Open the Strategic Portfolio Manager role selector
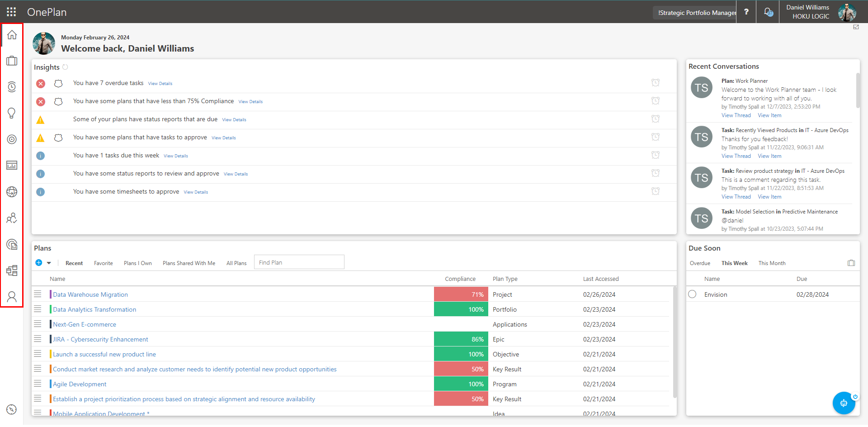 (694, 13)
